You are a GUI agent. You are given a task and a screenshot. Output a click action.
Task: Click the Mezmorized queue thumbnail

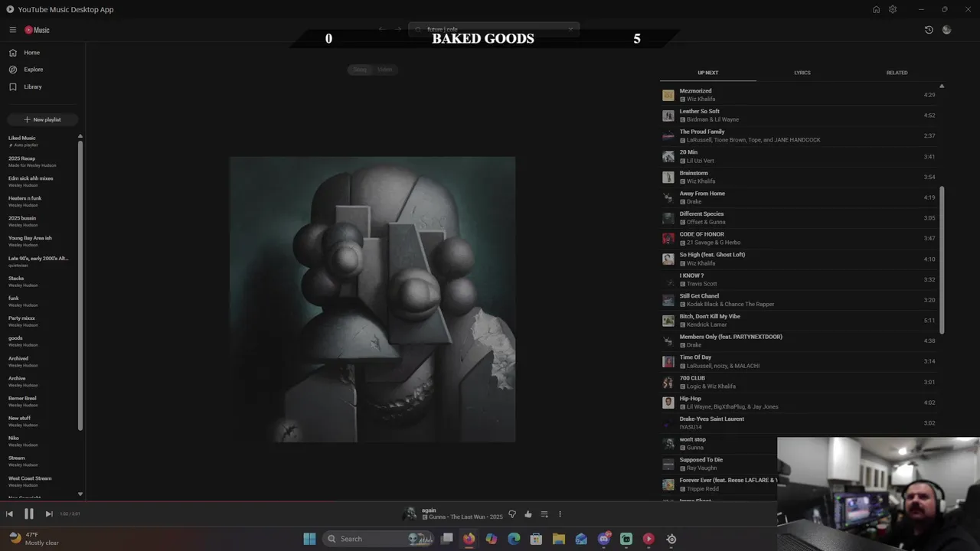(668, 95)
